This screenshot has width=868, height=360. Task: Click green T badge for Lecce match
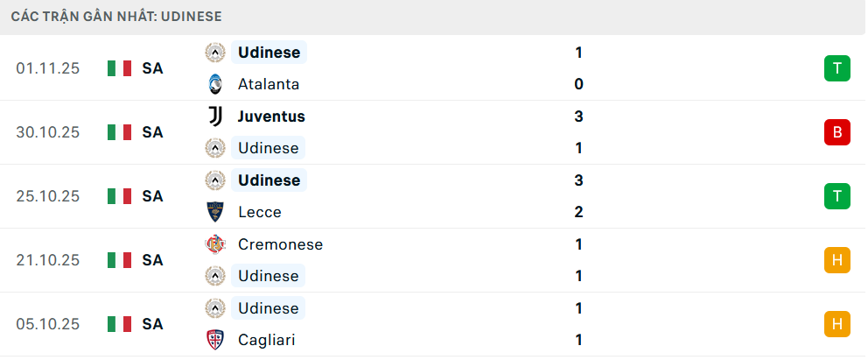(x=836, y=196)
